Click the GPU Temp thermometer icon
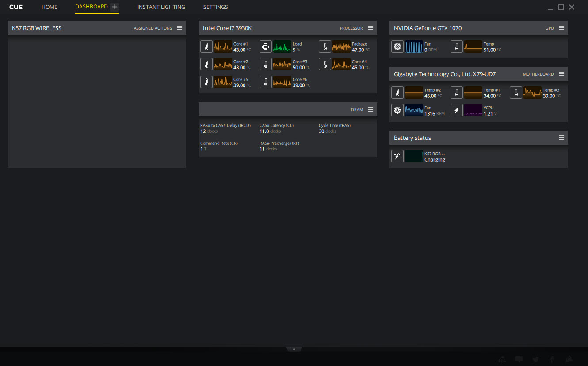 point(456,46)
